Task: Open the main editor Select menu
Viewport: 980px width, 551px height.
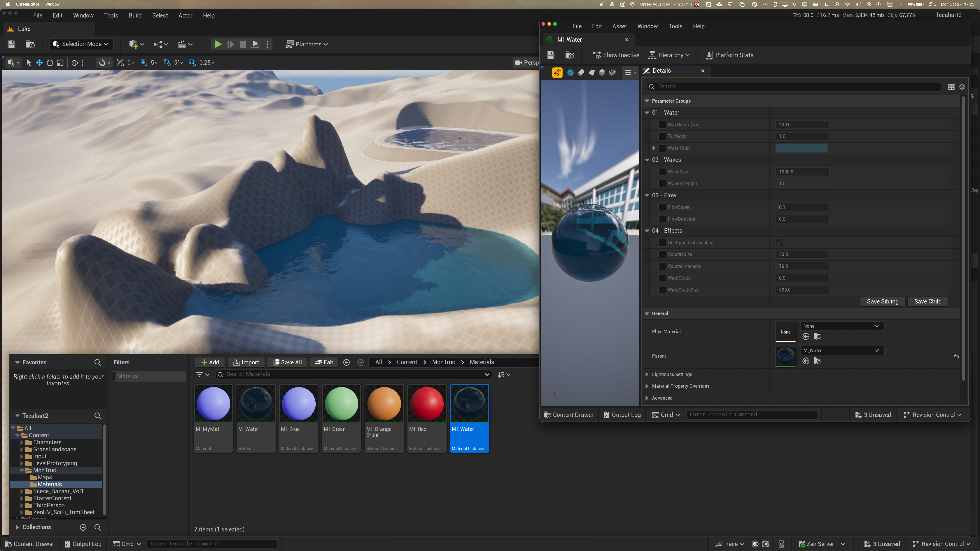Action: [x=160, y=16]
